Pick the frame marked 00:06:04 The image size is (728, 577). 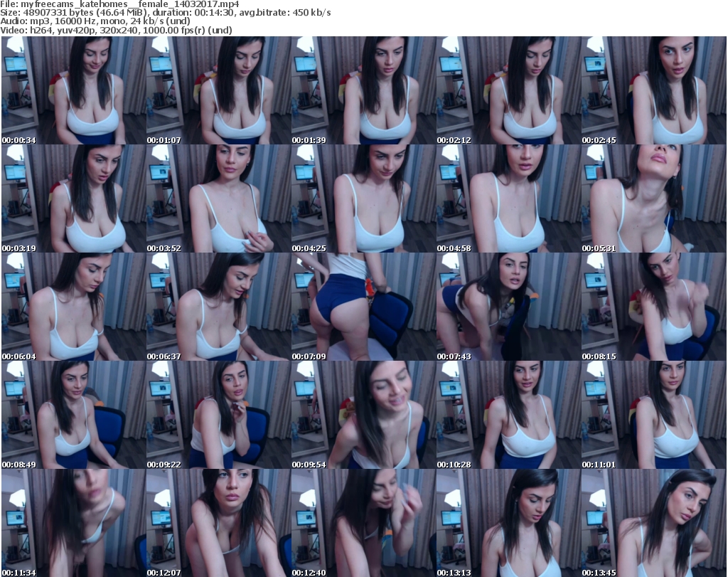point(74,307)
